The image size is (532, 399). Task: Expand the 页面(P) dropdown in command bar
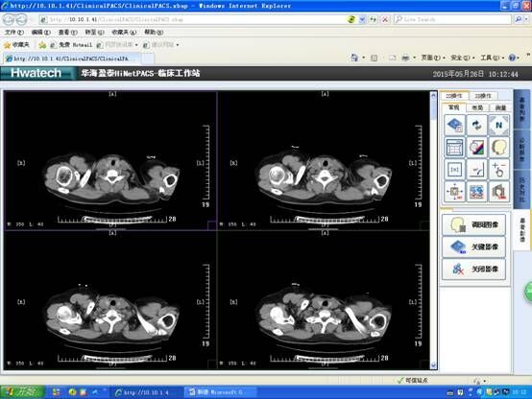coord(433,58)
